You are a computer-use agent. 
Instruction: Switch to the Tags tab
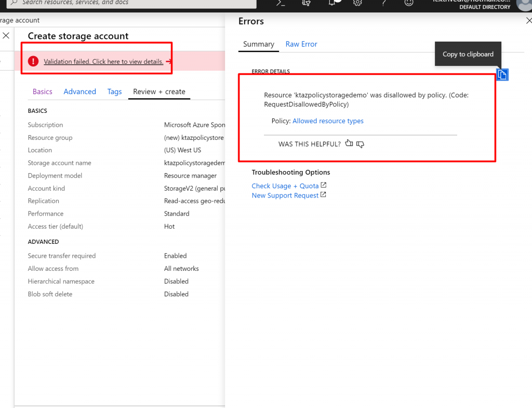click(114, 91)
